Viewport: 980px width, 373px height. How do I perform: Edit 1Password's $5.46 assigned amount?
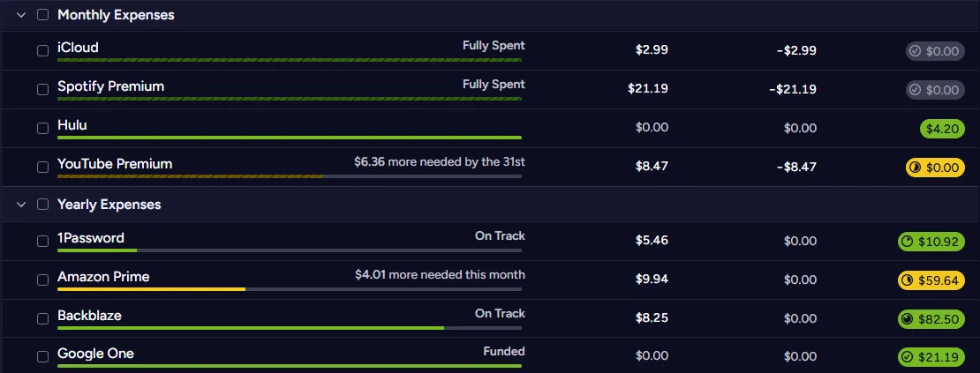[652, 240]
